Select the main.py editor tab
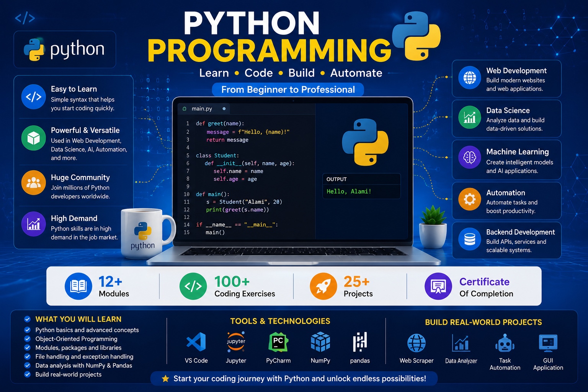This screenshot has height=392, width=588. pos(204,109)
